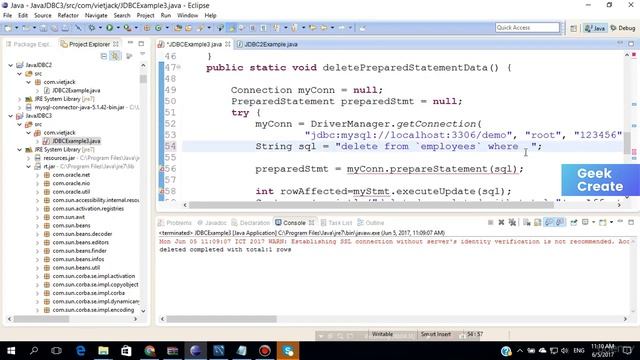Open the Task List tab
The height and width of the screenshot is (360, 640).
336,222
